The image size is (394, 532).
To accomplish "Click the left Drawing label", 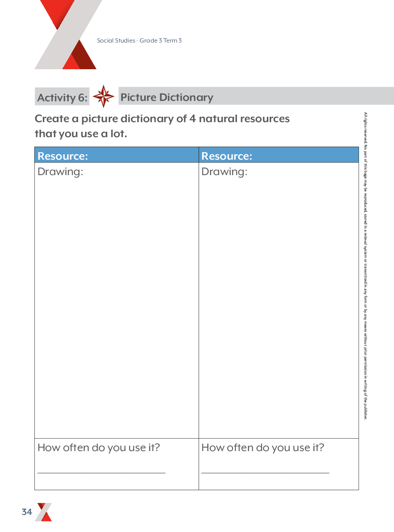I will coord(60,171).
